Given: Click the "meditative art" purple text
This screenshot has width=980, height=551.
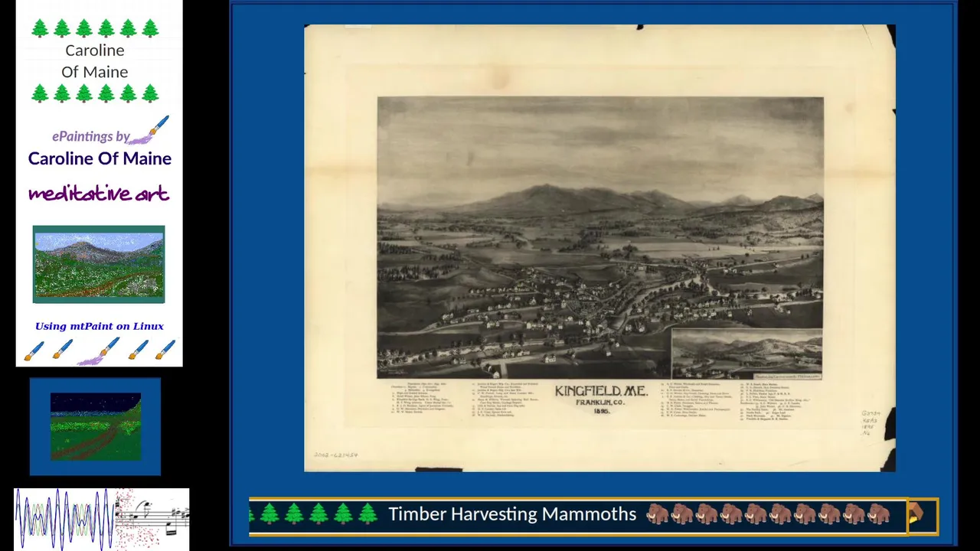Looking at the screenshot, I should (x=99, y=193).
